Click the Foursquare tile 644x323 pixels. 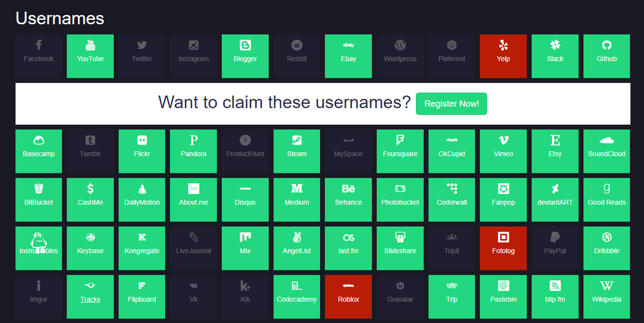click(400, 151)
